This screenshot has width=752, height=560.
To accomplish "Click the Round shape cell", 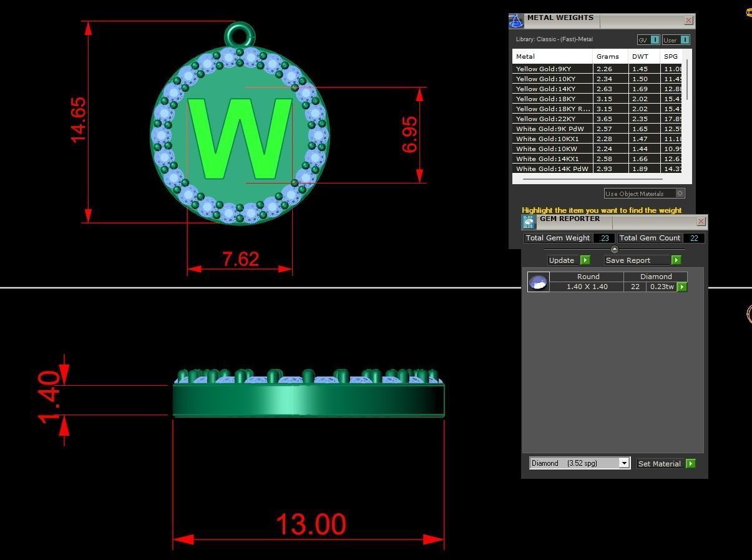I will (x=587, y=277).
